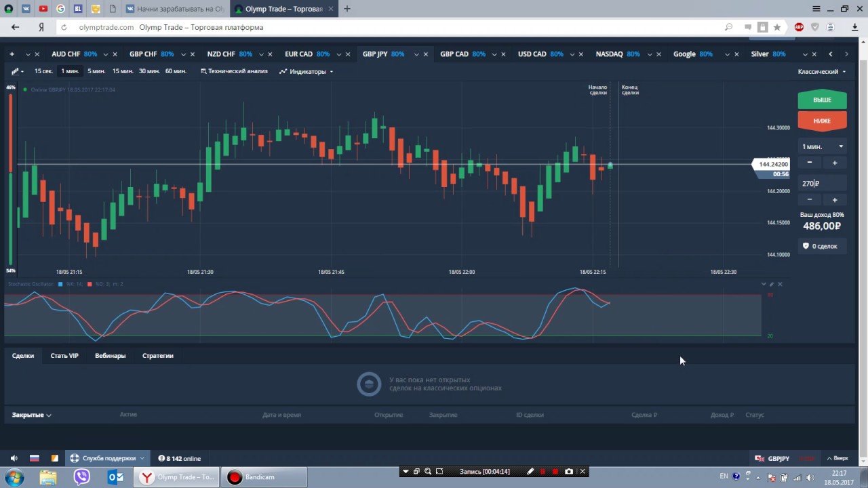Open the Вебинары tab
This screenshot has height=488, width=868.
tap(111, 355)
